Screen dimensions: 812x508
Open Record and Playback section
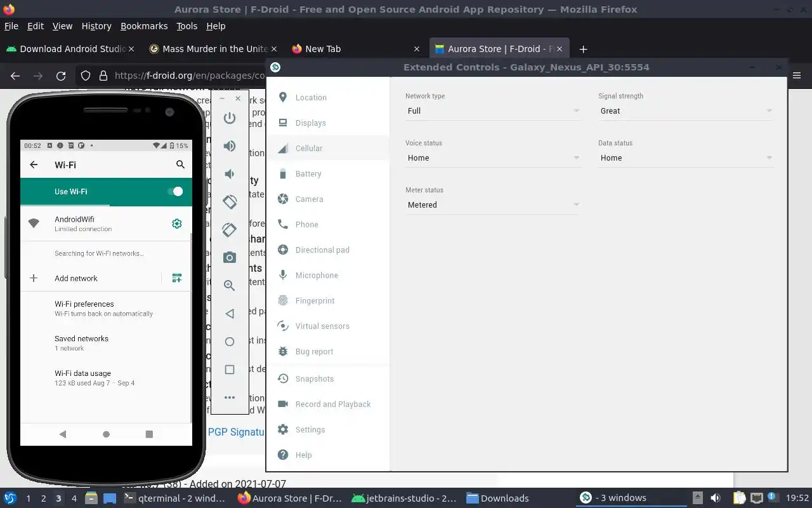[327, 404]
